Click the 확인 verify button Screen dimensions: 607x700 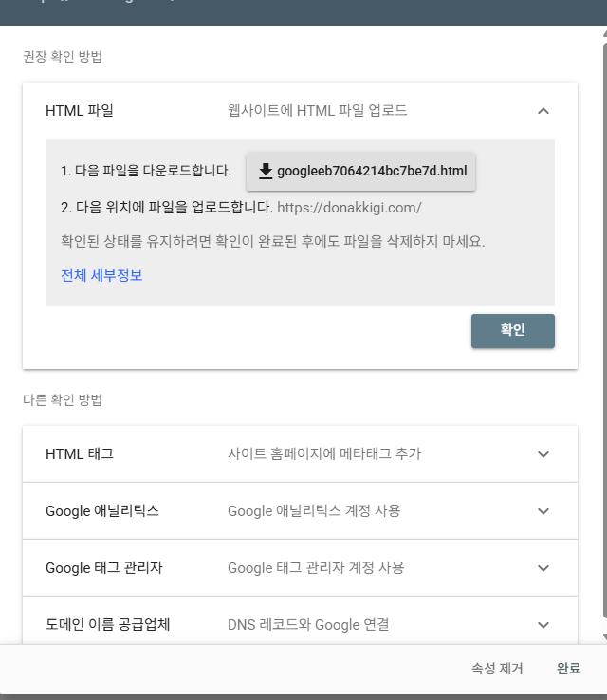pyautogui.click(x=513, y=331)
